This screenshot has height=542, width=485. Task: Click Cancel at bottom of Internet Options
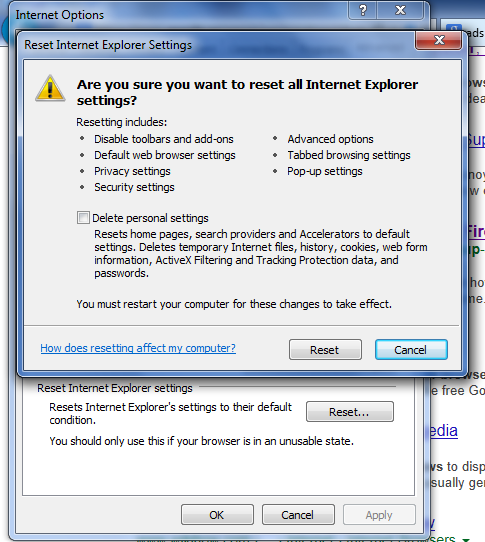pos(298,515)
